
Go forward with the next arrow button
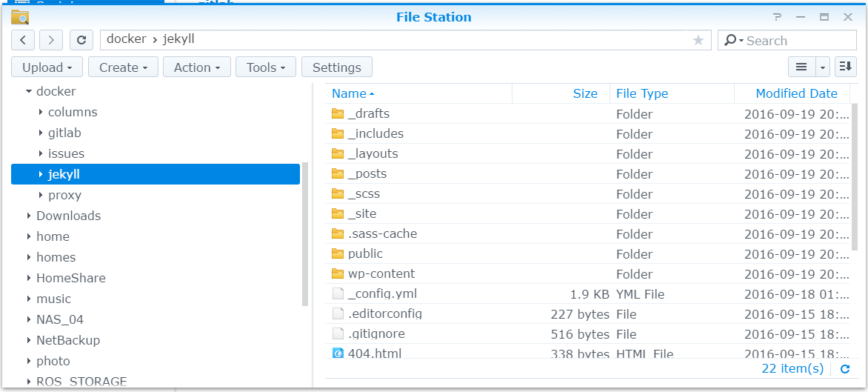point(51,40)
